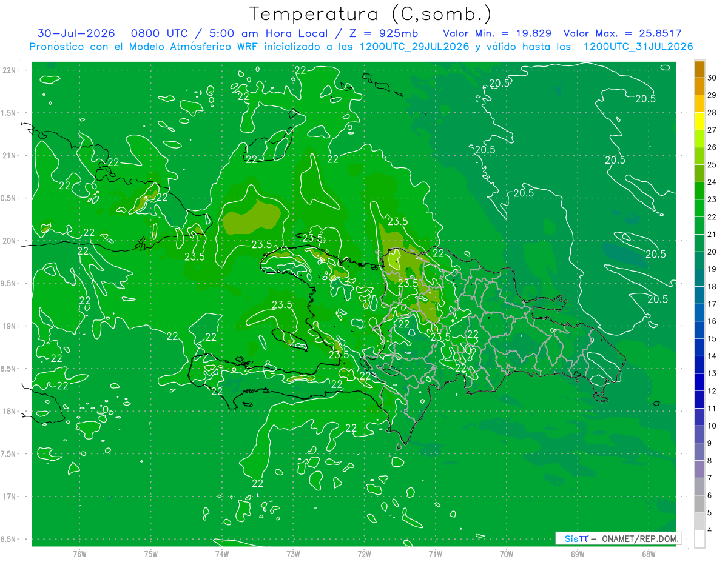728x562 pixels.
Task: Click the "75W" longitude axis label
Action: pyautogui.click(x=150, y=554)
